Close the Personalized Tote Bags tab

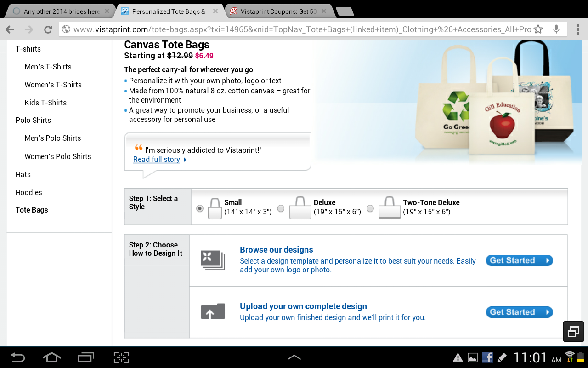pyautogui.click(x=215, y=11)
